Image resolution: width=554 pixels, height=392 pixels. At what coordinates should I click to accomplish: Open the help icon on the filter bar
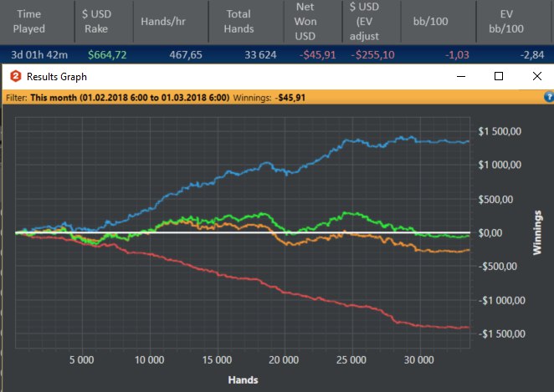click(x=549, y=97)
